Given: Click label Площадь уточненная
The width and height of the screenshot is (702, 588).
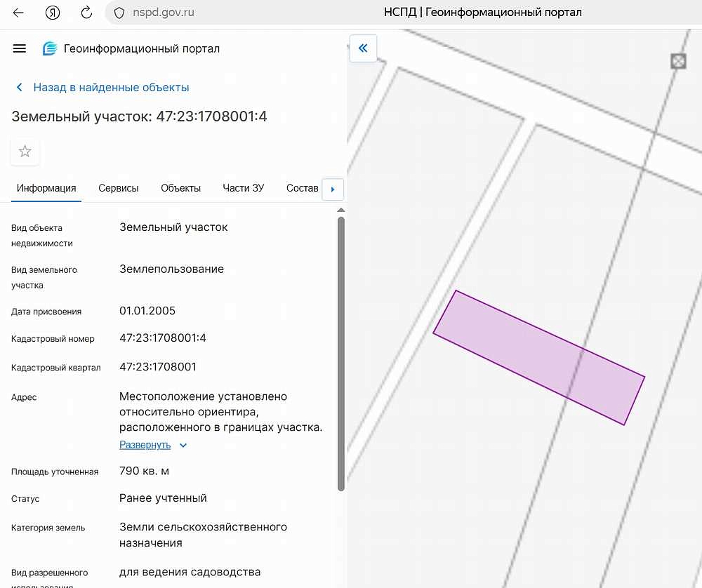Looking at the screenshot, I should (55, 472).
